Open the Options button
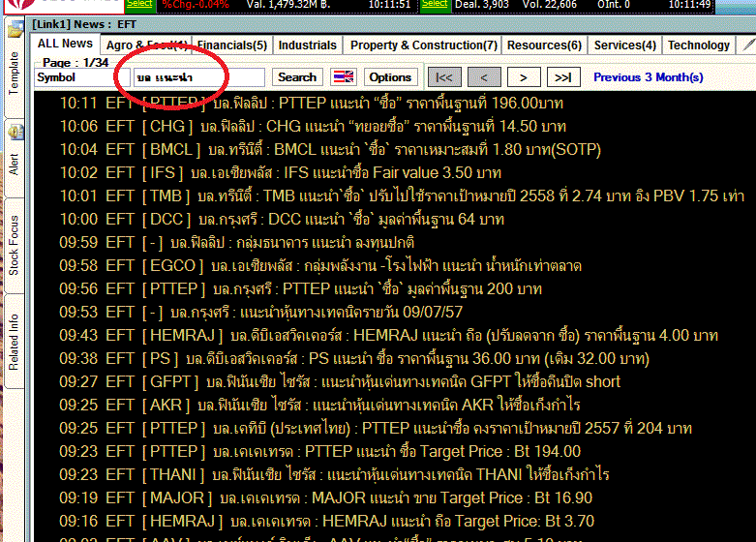Image resolution: width=756 pixels, height=542 pixels. (x=390, y=77)
